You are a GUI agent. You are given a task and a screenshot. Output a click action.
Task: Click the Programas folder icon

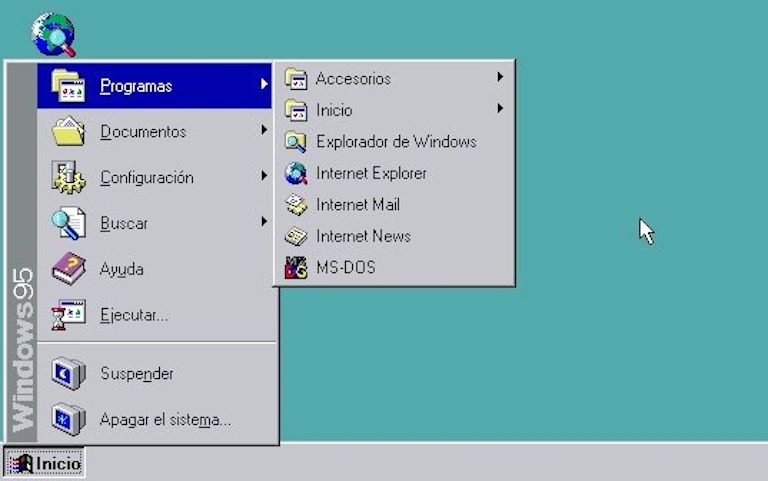coord(69,86)
